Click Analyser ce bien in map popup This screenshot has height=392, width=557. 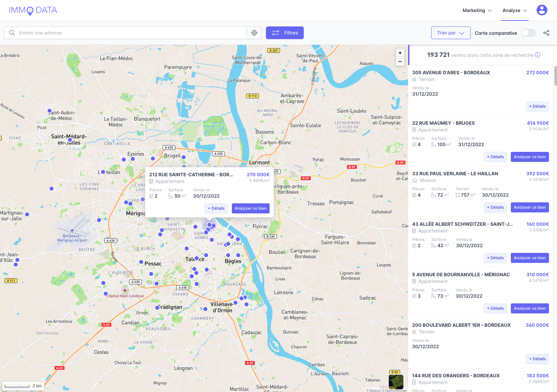tap(251, 208)
